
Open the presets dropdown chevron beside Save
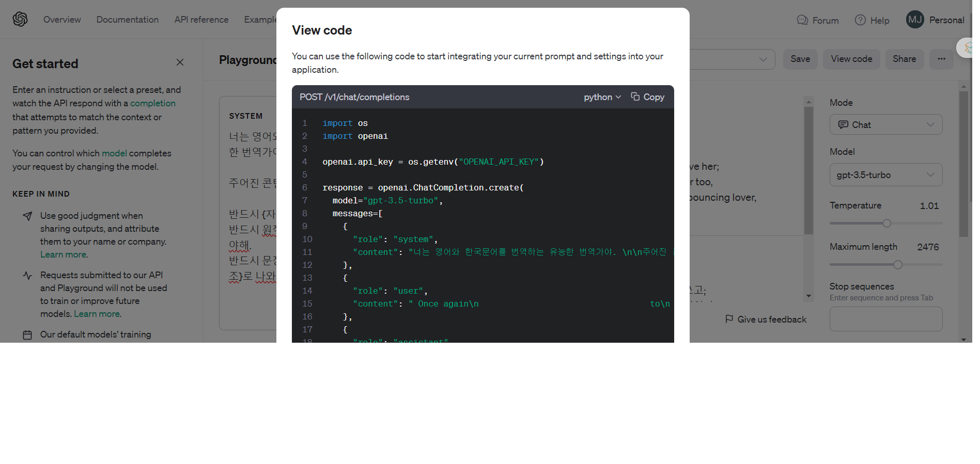pos(763,59)
